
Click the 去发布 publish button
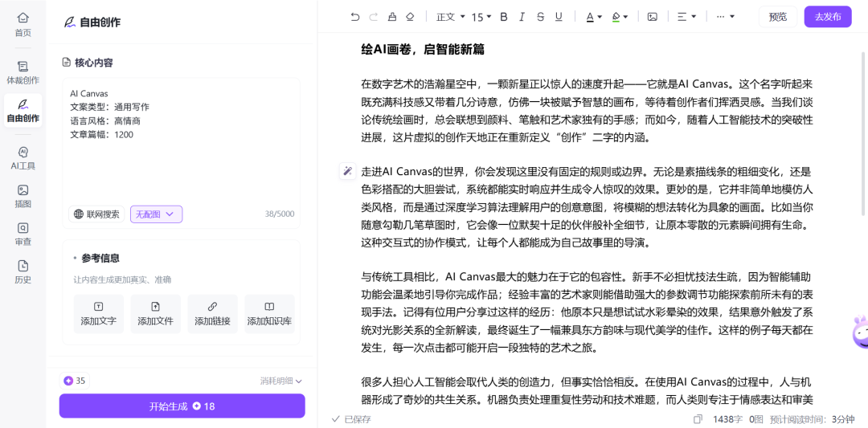827,17
